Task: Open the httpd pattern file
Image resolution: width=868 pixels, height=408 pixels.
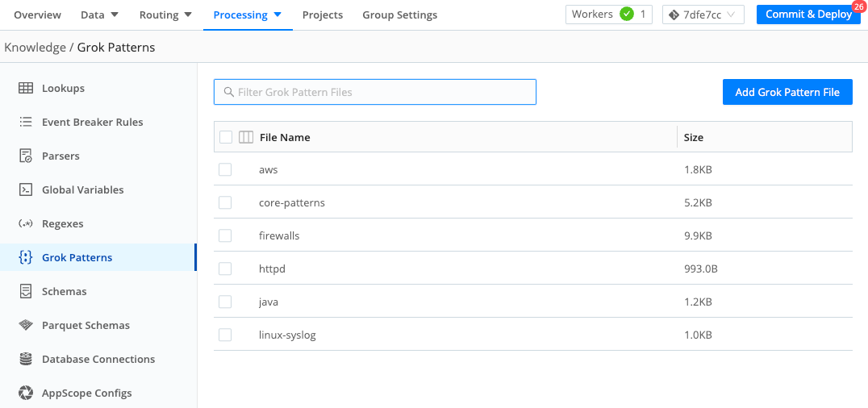Action: 272,269
